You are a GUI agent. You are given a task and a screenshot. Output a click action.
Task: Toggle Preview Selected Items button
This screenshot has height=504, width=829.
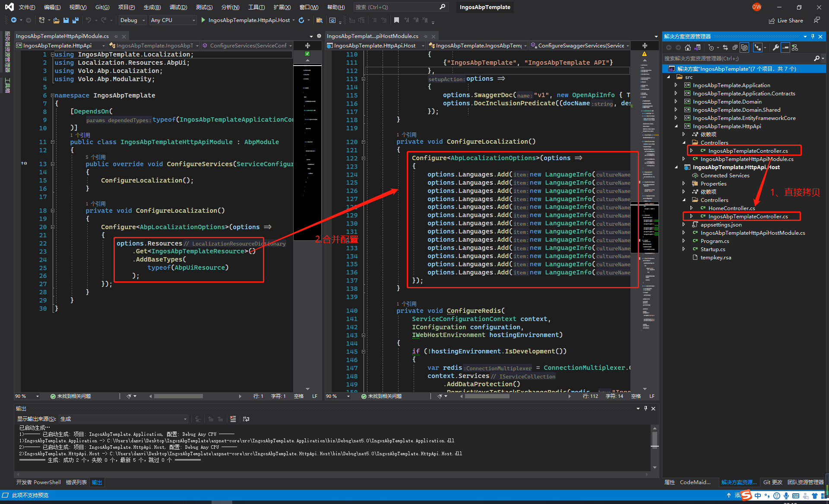pos(785,47)
